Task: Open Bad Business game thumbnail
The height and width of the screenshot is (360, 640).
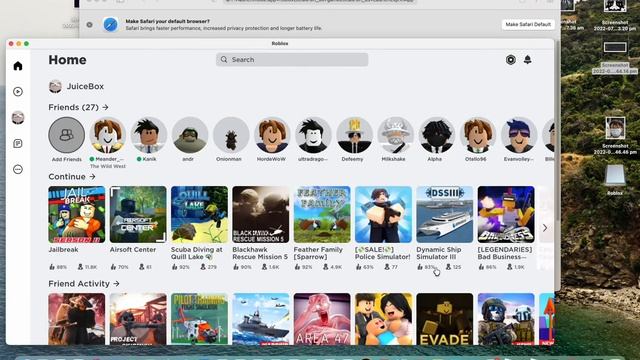Action: click(506, 215)
